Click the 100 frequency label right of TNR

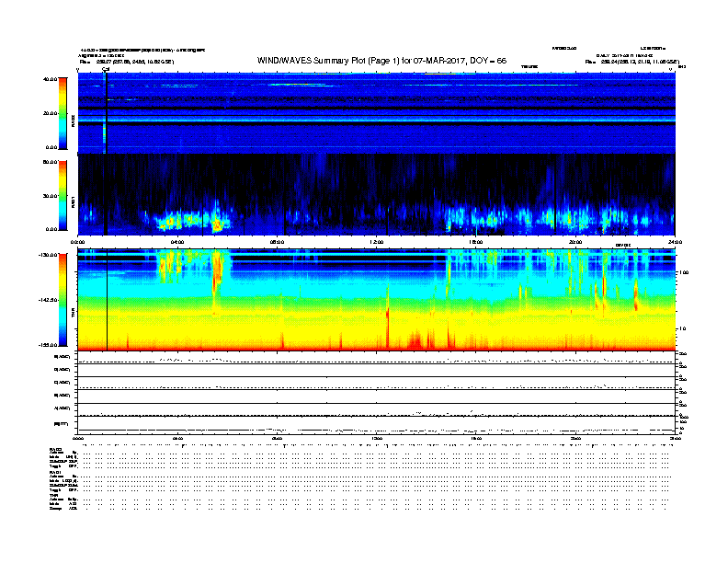tap(684, 272)
